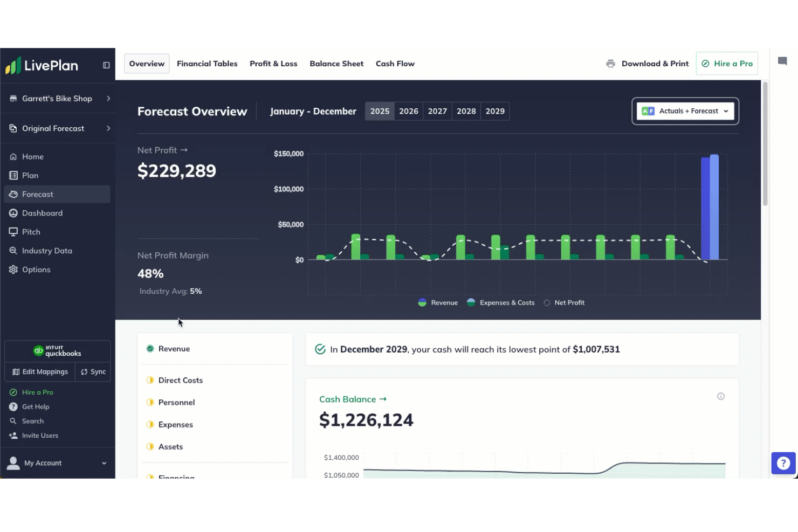798x532 pixels.
Task: Click the help question-mark bubble at bottom right
Action: pyautogui.click(x=783, y=463)
